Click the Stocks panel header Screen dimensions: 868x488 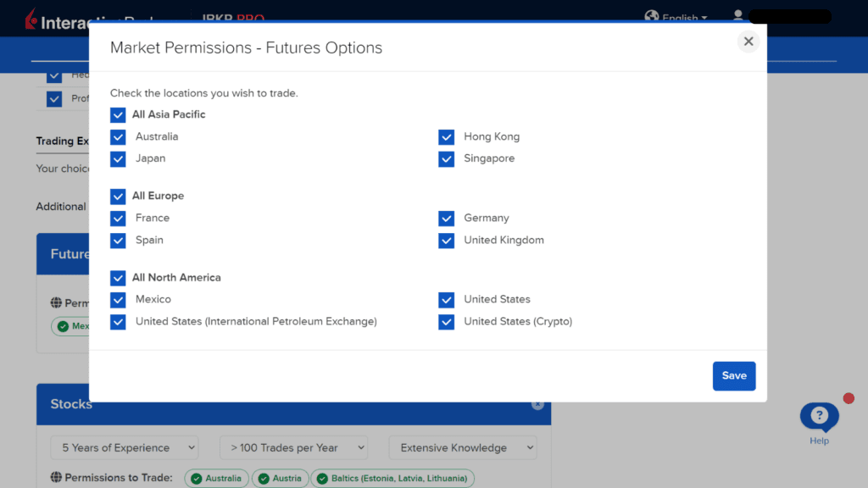[71, 404]
